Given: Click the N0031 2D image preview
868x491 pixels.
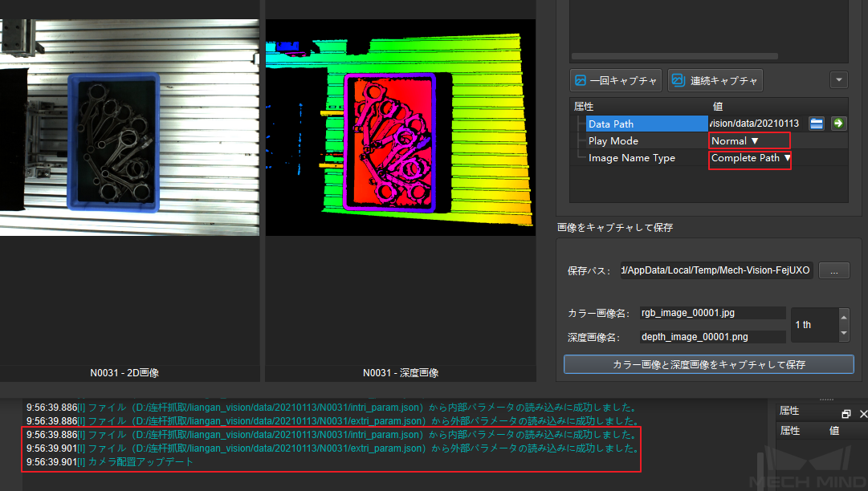Looking at the screenshot, I should coord(129,128).
